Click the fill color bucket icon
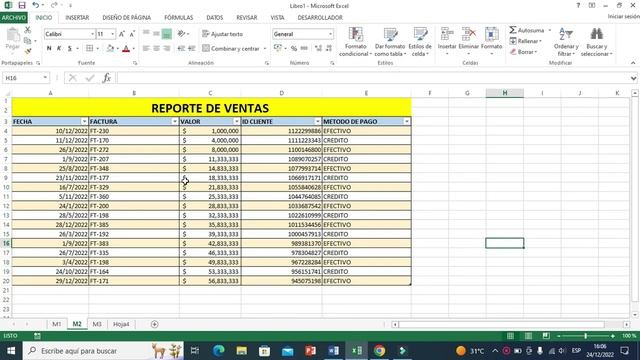The width and height of the screenshot is (640, 360). coord(110,49)
